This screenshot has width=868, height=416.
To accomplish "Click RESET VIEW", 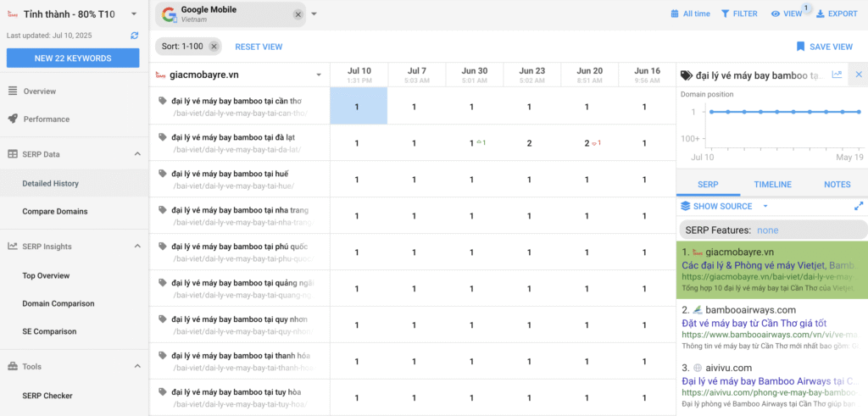I will [x=259, y=47].
